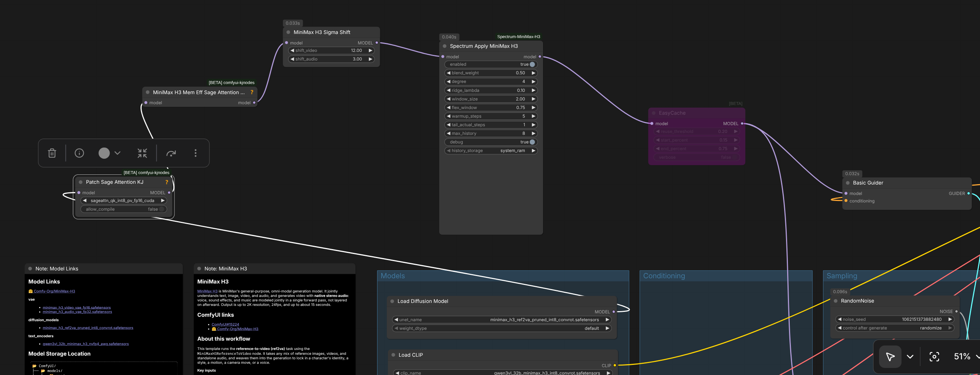Delete the selected node with trash icon

52,153
